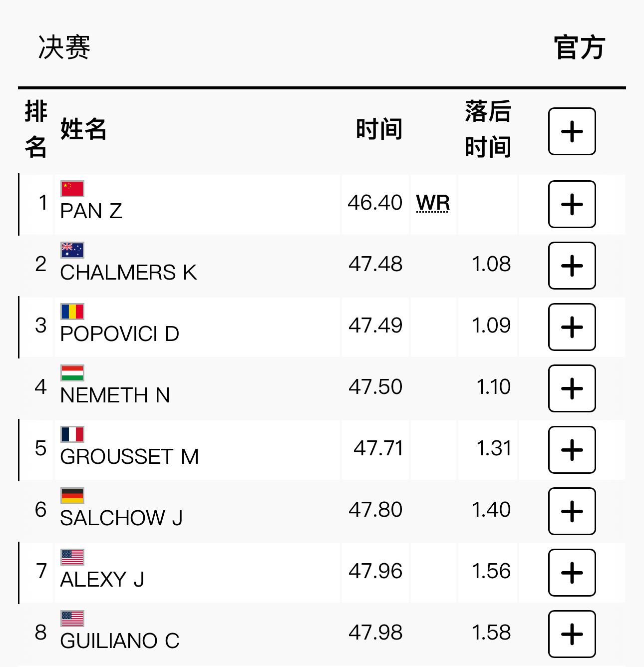Expand details for GUILIANO C row
Viewport: 644px width, 667px height.
[x=572, y=634]
